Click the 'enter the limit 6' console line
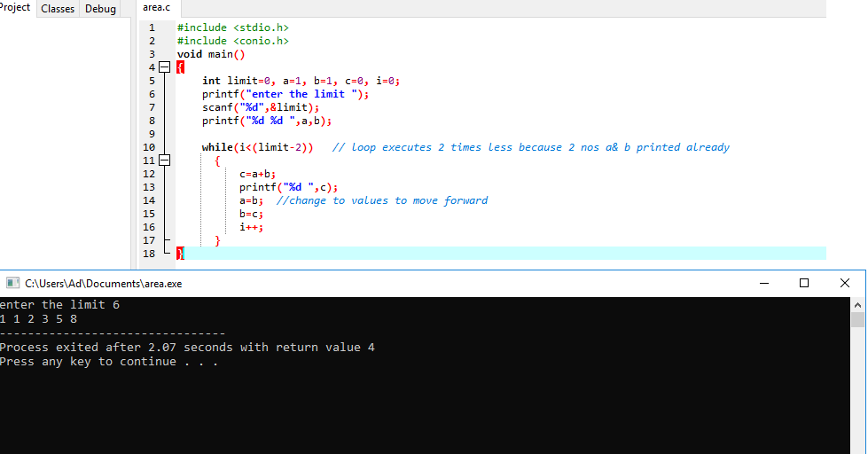 tap(59, 304)
